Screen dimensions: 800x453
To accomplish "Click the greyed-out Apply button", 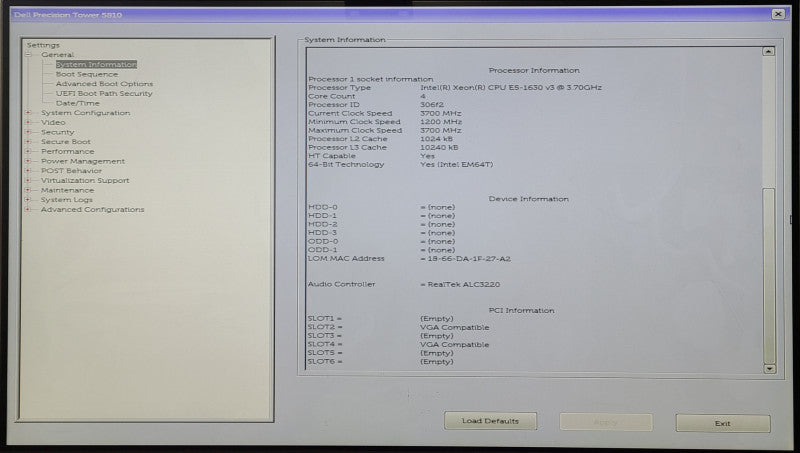I will 606,422.
